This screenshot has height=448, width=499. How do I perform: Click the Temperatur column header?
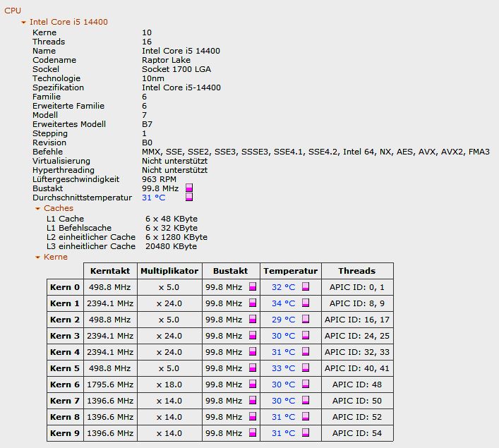pos(291,271)
